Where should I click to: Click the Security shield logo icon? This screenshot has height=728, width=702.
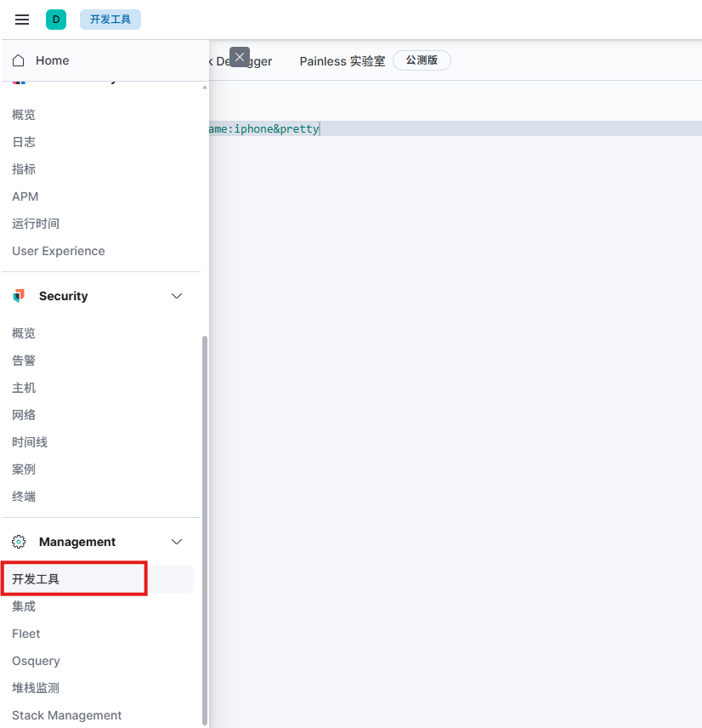[19, 296]
